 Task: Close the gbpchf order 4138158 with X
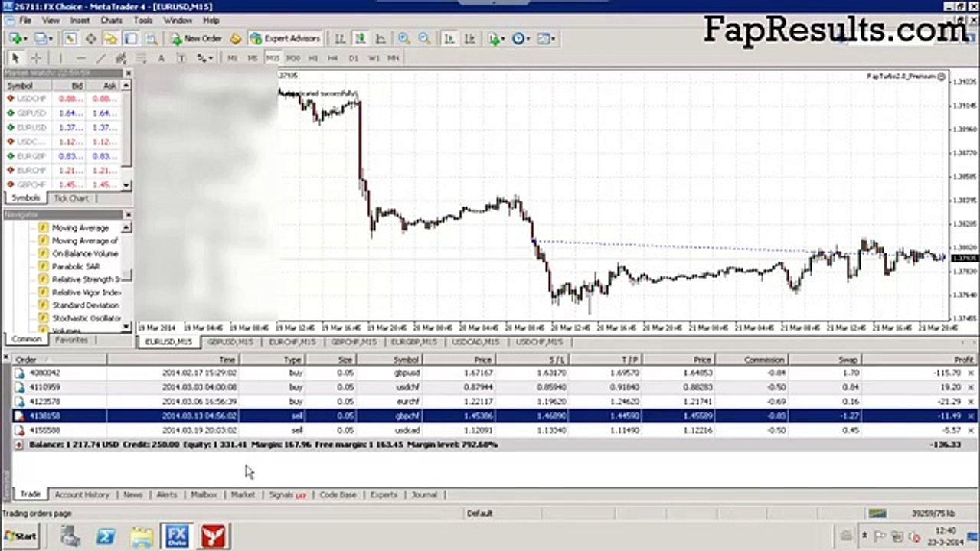tap(972, 416)
